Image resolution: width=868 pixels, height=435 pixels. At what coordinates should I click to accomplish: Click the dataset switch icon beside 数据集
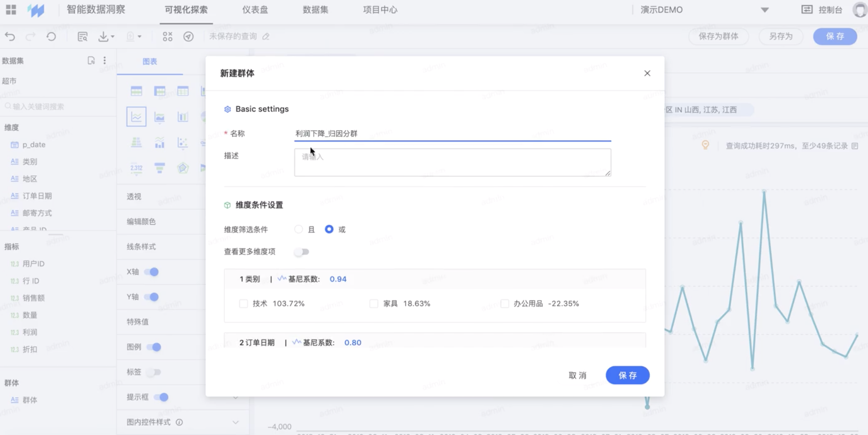(x=91, y=60)
